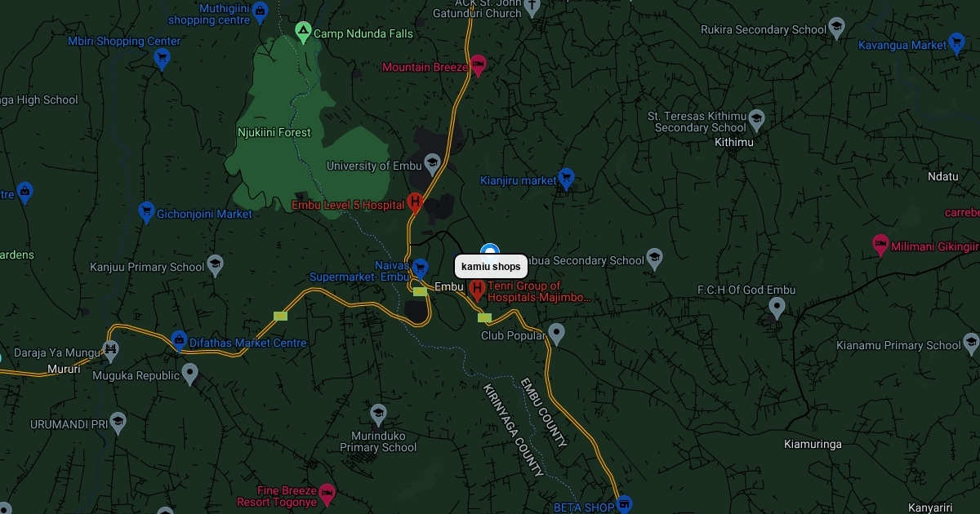Open Kanjuu Primary School marker
The width and height of the screenshot is (980, 514).
coord(215,265)
